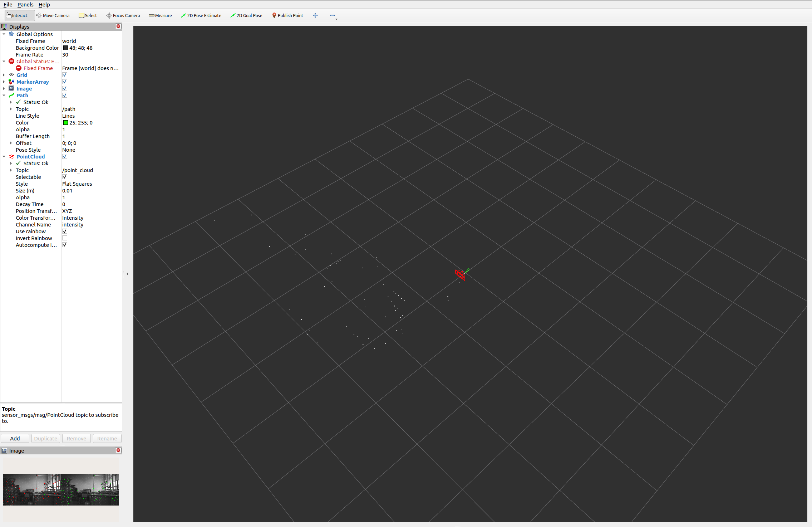The width and height of the screenshot is (812, 527).
Task: Select the Move Camera tool
Action: [x=53, y=15]
